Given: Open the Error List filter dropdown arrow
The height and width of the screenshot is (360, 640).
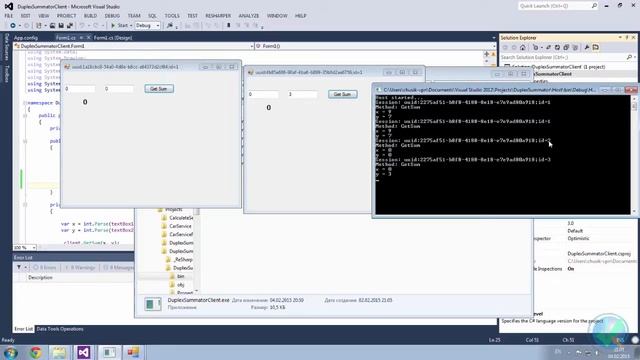Looking at the screenshot, I should 25,267.
